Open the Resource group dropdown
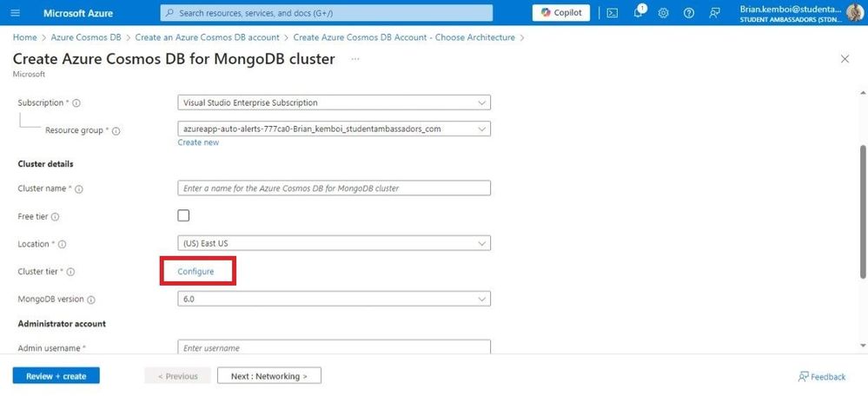Screen dimensions: 868x396 (x=334, y=129)
